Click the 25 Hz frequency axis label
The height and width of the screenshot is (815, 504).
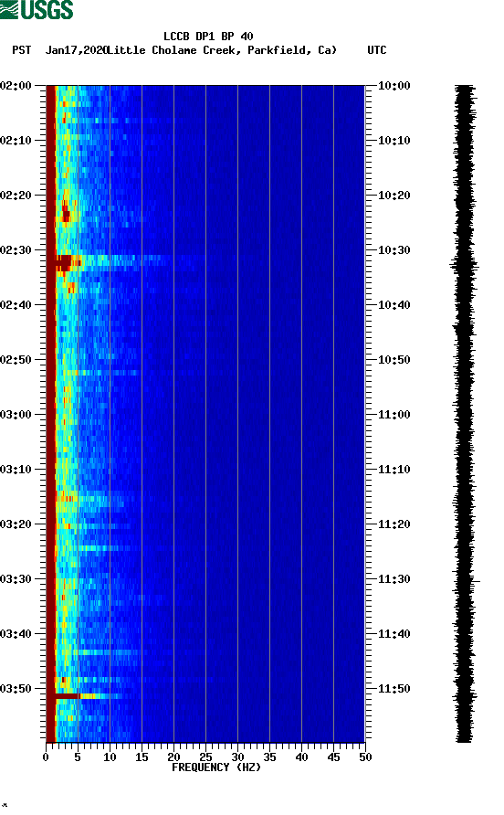(205, 757)
